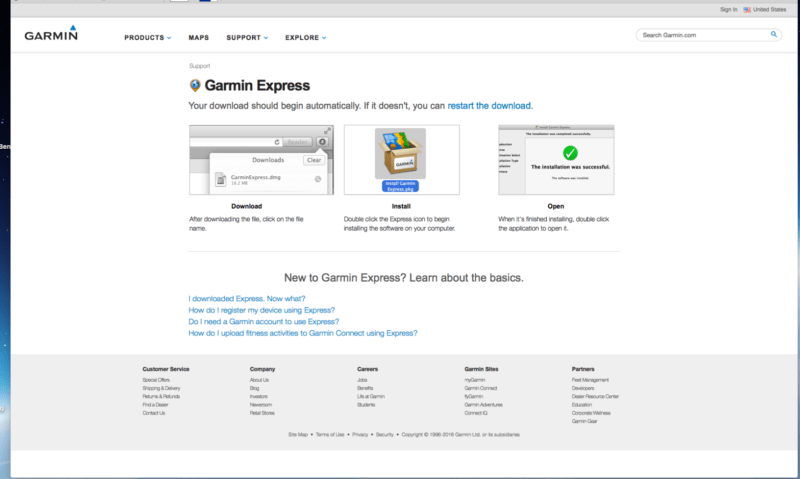Open the Privacy link
The height and width of the screenshot is (479, 800).
click(x=360, y=435)
